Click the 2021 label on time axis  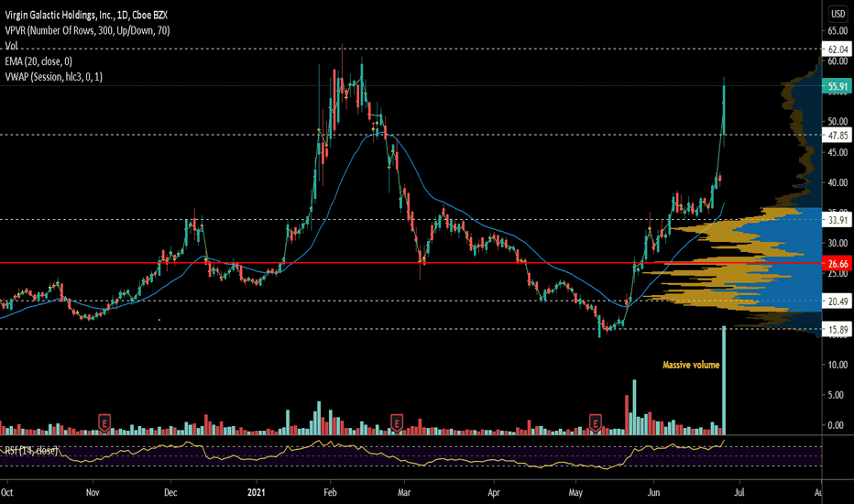click(256, 493)
